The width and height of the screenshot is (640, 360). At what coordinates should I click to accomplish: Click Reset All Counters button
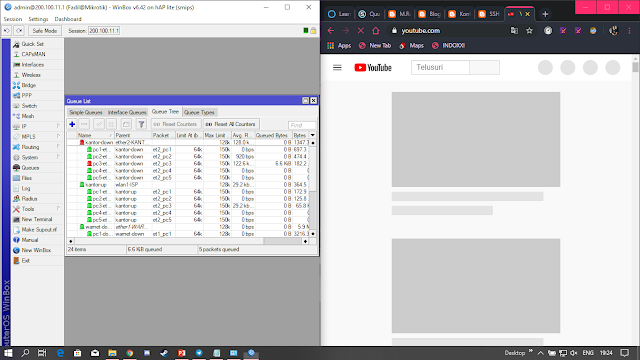click(231, 124)
